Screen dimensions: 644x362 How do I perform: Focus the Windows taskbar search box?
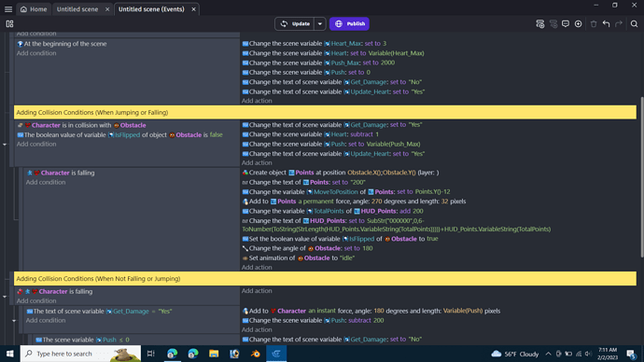[80, 354]
